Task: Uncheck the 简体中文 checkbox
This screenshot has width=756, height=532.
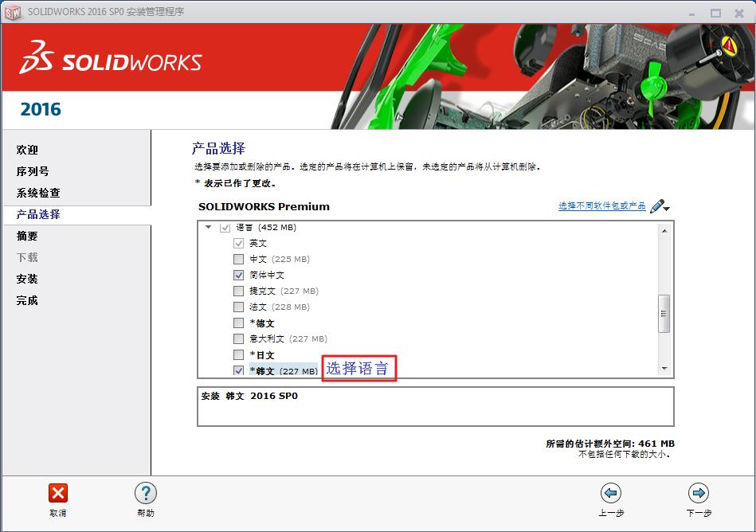Action: (x=238, y=275)
